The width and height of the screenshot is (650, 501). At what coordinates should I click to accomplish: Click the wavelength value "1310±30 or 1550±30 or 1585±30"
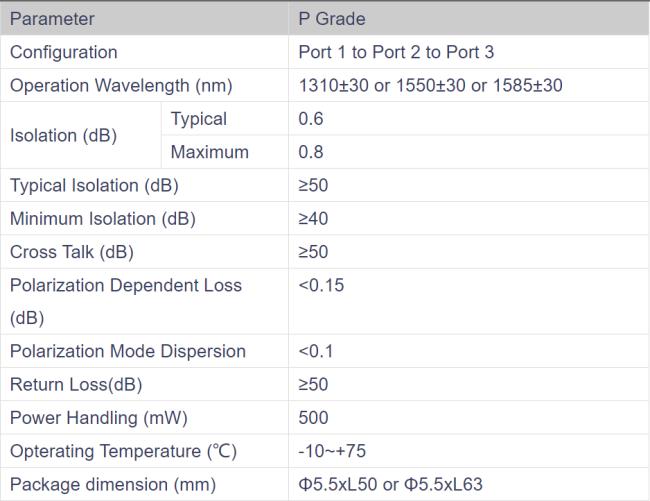click(x=430, y=86)
